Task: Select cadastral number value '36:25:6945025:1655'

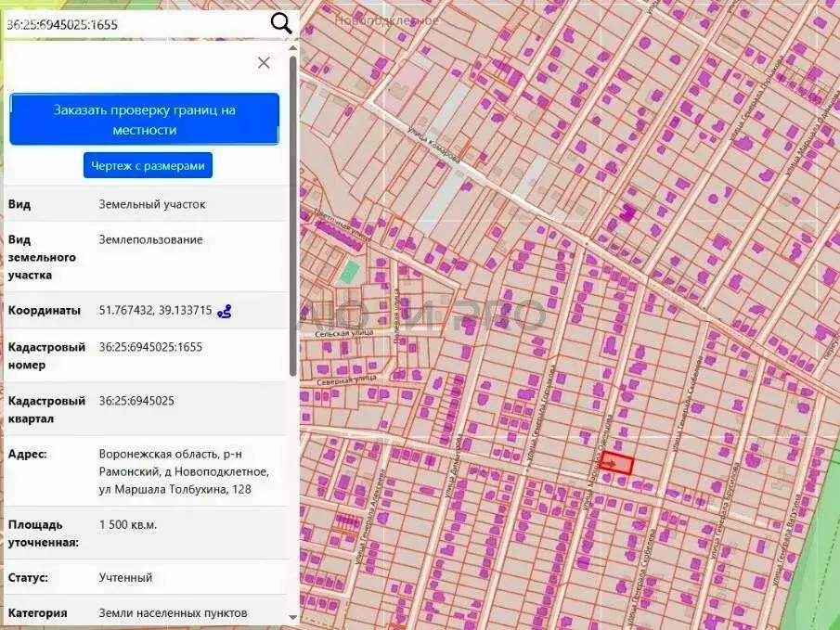Action: 150,347
